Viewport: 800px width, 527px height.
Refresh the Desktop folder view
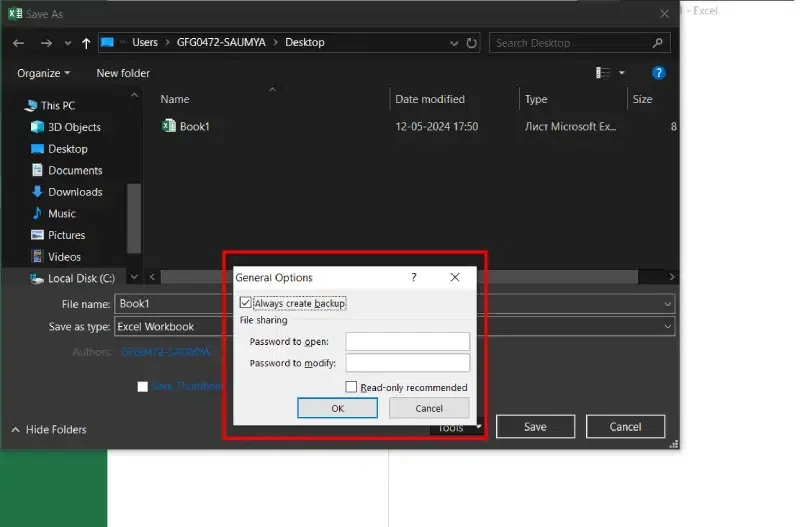(x=471, y=43)
